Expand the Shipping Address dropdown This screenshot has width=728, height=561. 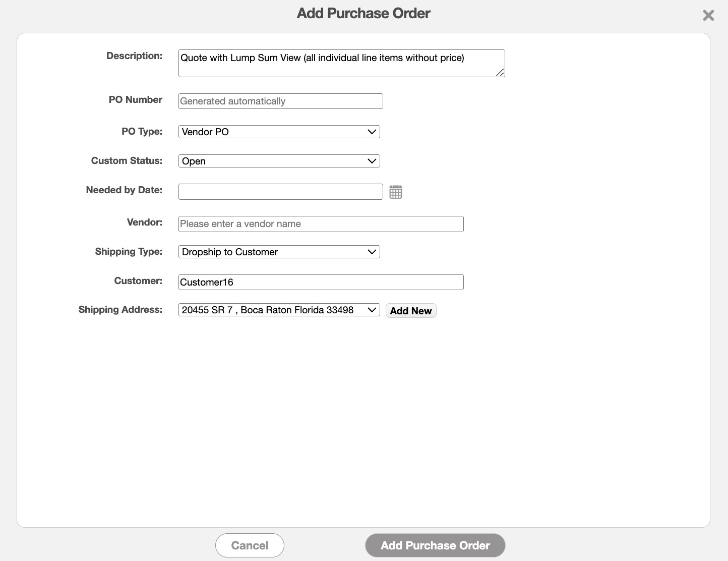(x=279, y=310)
